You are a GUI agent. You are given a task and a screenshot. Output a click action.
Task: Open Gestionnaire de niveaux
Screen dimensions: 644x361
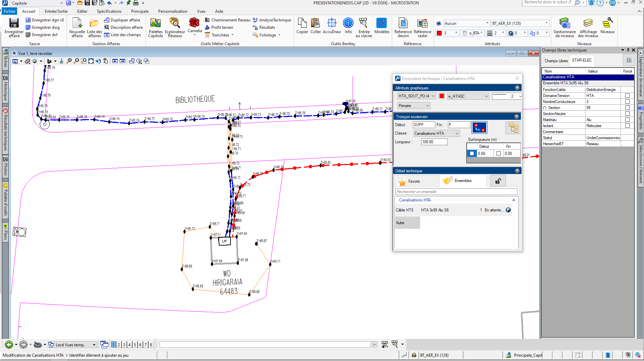(x=565, y=27)
